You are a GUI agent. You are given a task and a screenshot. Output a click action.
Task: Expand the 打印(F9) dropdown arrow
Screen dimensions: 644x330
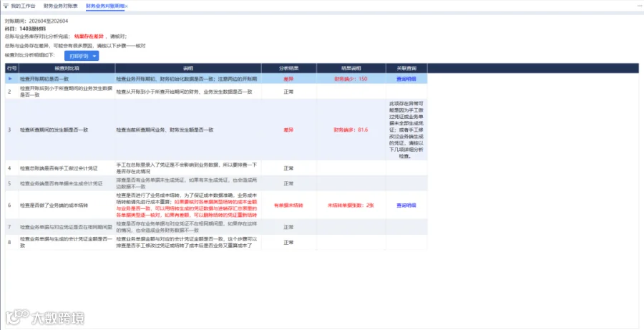[x=94, y=56]
